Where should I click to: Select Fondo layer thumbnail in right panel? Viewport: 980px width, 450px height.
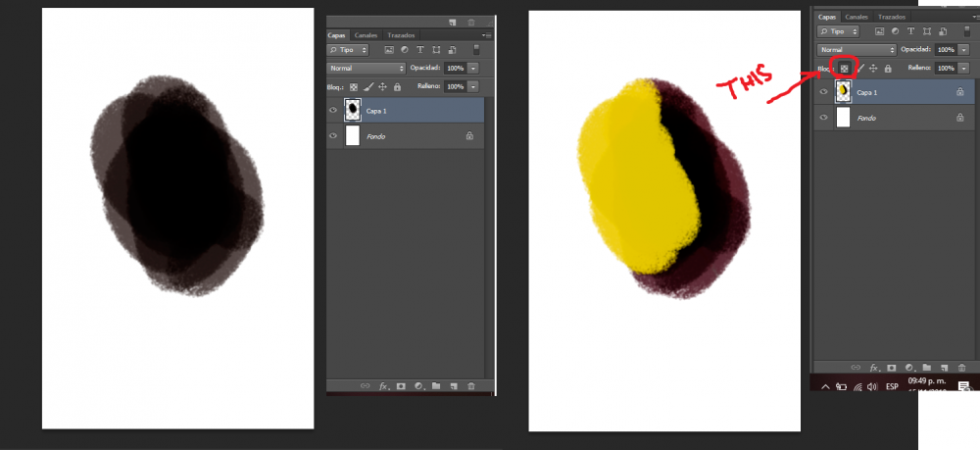click(843, 118)
